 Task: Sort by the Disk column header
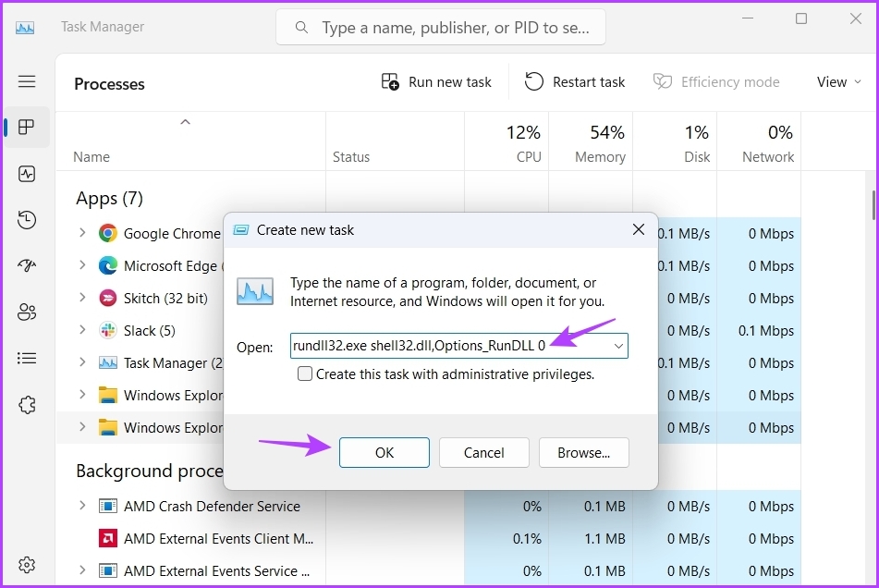(x=675, y=141)
